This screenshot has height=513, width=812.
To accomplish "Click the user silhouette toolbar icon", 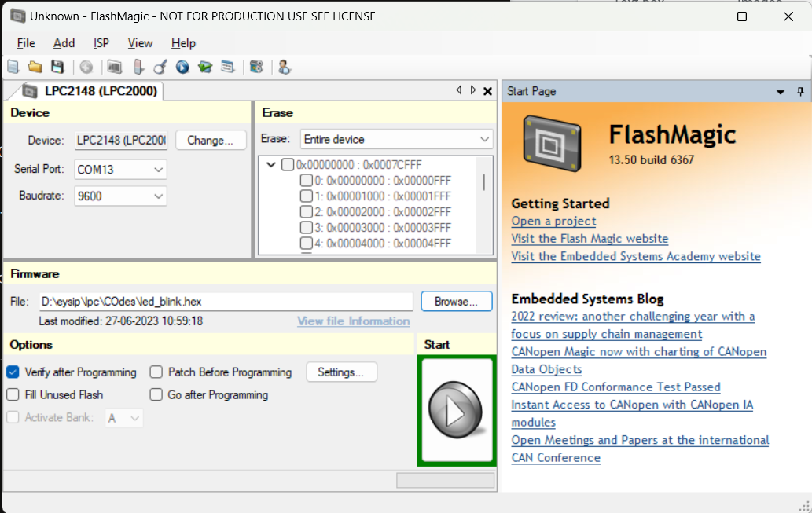I will click(x=285, y=67).
